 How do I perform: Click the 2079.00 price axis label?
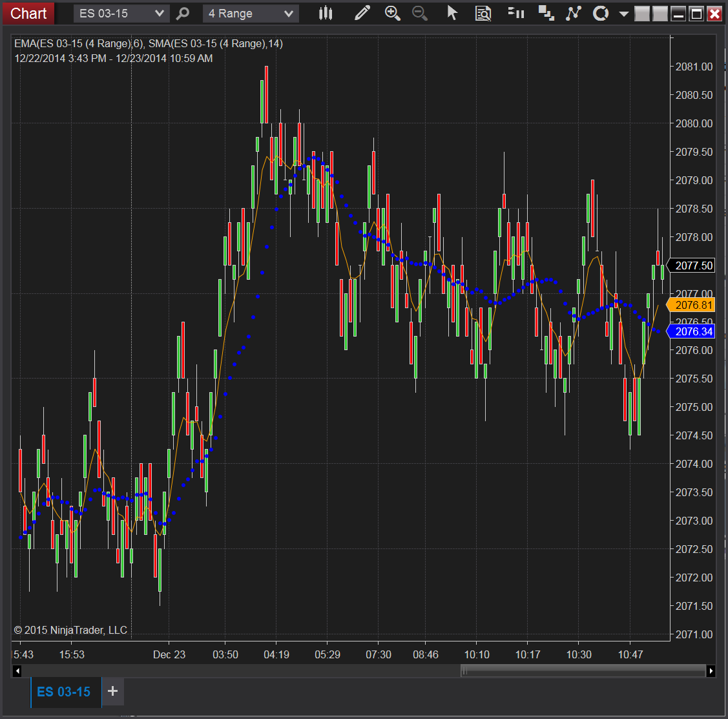[x=694, y=180]
